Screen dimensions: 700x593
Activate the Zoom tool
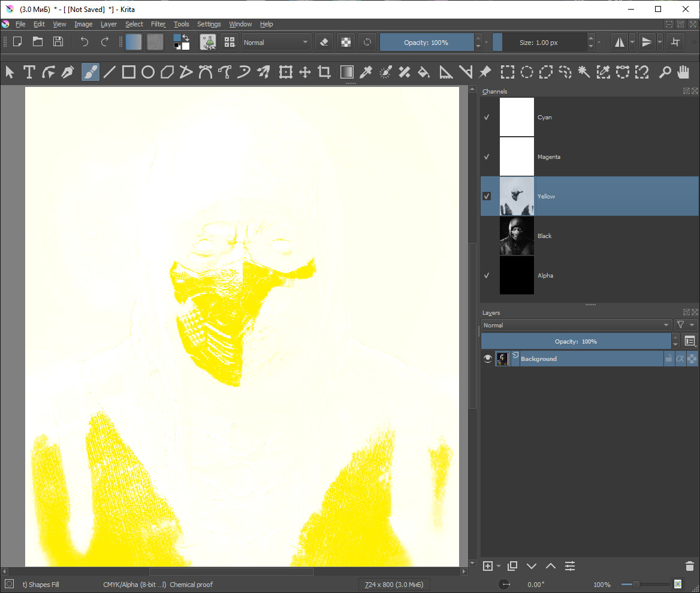pos(665,73)
